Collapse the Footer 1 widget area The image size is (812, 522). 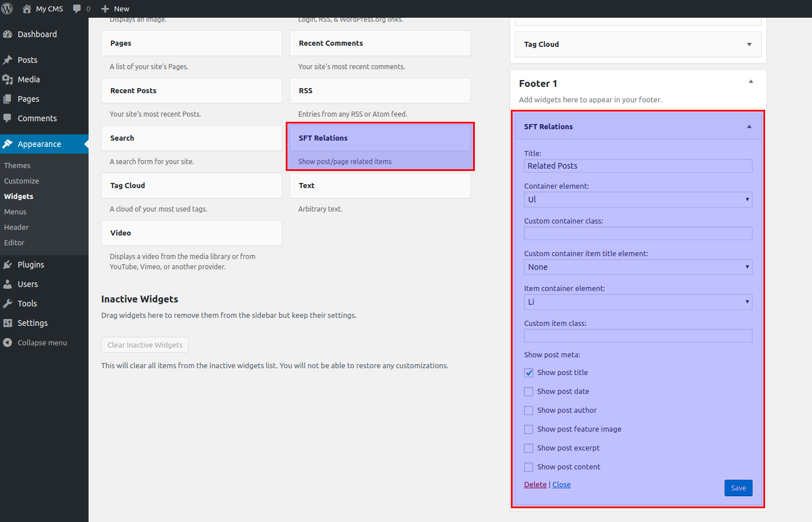(751, 82)
